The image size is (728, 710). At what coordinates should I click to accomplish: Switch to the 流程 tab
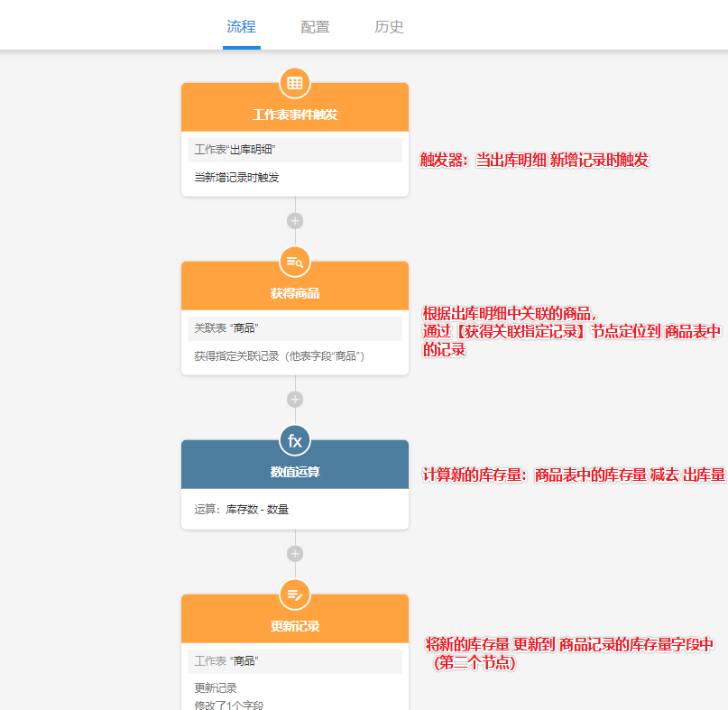coord(241,27)
